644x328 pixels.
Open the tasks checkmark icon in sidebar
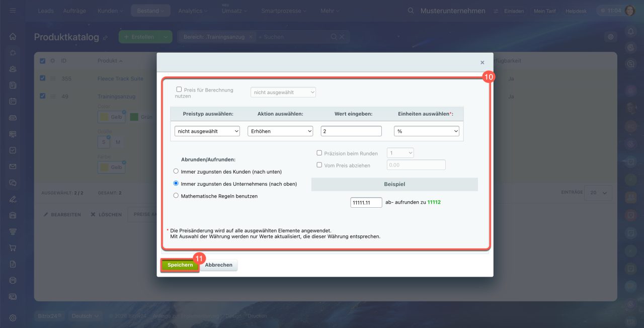click(x=13, y=150)
